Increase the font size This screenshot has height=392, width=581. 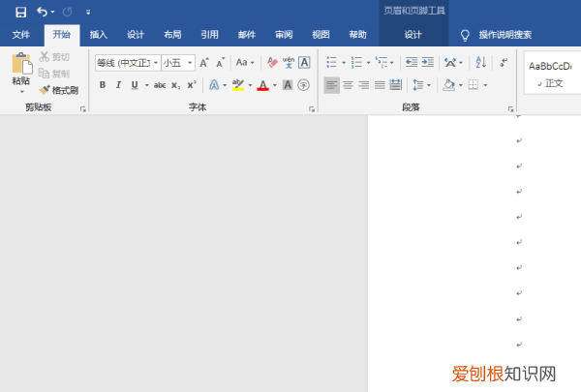pyautogui.click(x=204, y=63)
